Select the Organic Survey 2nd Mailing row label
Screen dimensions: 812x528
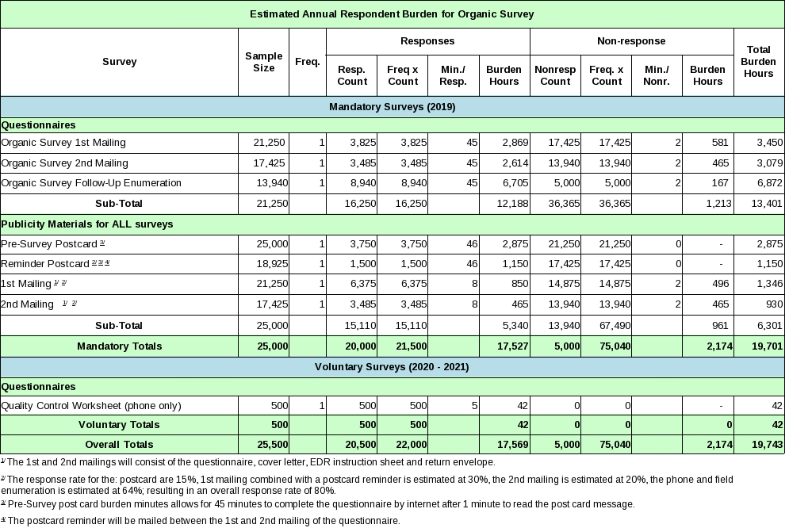click(65, 163)
